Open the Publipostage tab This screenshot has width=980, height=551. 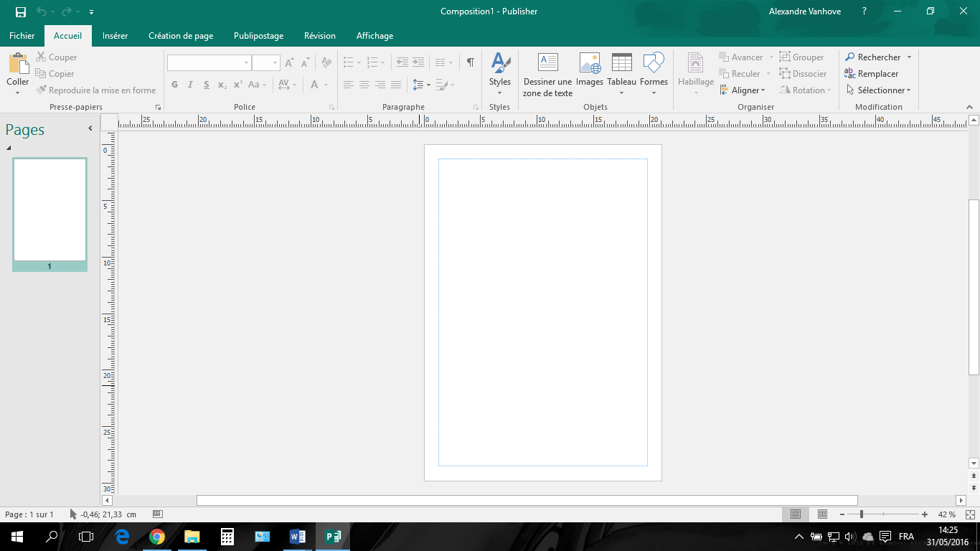click(x=258, y=36)
